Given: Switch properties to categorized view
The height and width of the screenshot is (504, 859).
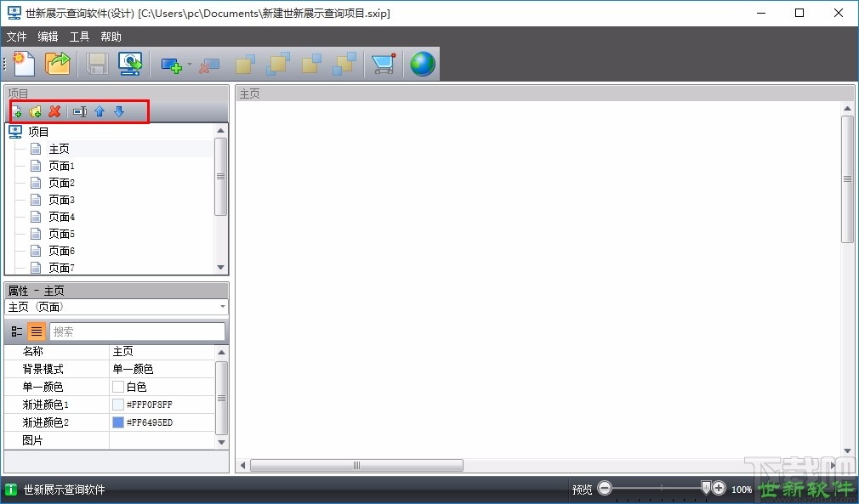Looking at the screenshot, I should 17,331.
